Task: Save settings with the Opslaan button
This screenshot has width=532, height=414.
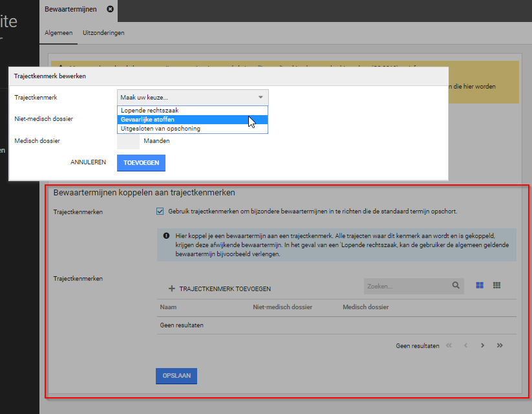Action: [176, 376]
